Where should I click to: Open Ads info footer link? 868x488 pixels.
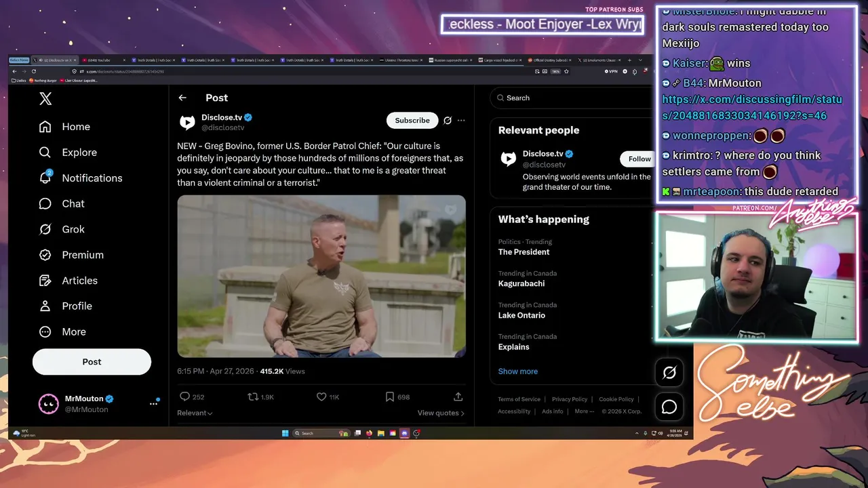pos(553,411)
